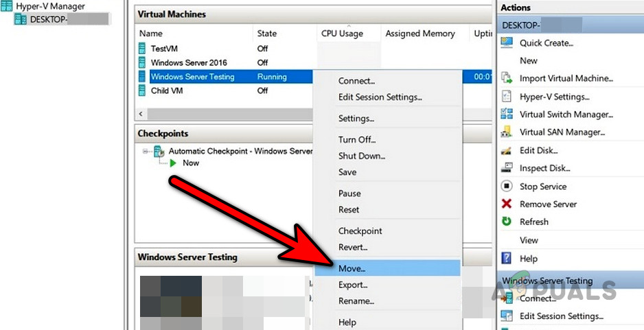This screenshot has height=330, width=644.
Task: Click the Windows Server 2016 VM icon
Action: pyautogui.click(x=142, y=62)
